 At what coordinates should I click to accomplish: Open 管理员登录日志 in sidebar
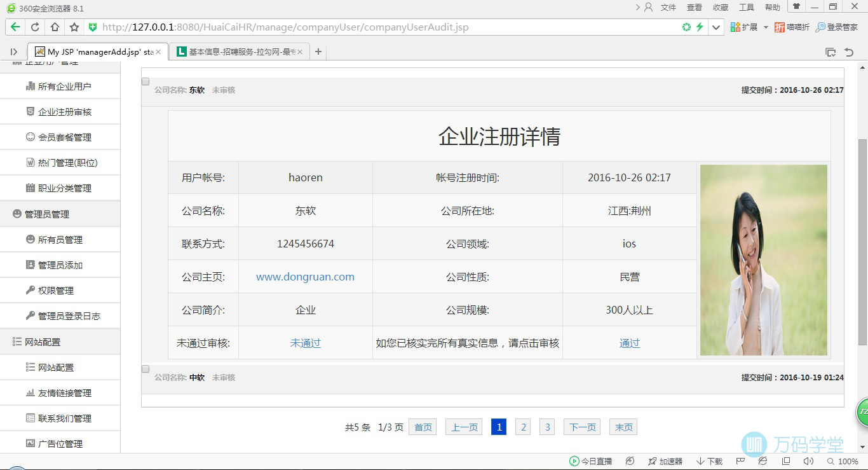point(60,316)
